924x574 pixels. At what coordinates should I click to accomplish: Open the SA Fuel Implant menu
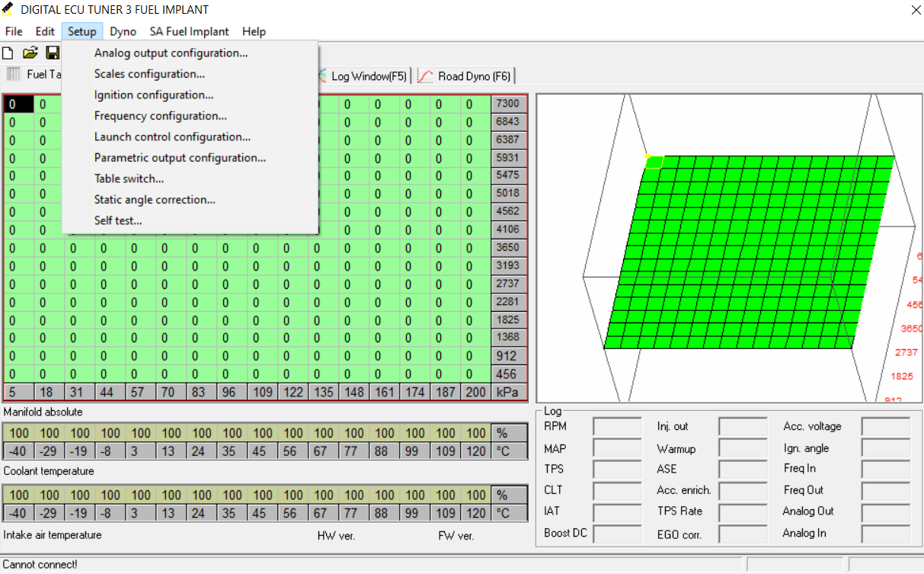click(x=190, y=31)
